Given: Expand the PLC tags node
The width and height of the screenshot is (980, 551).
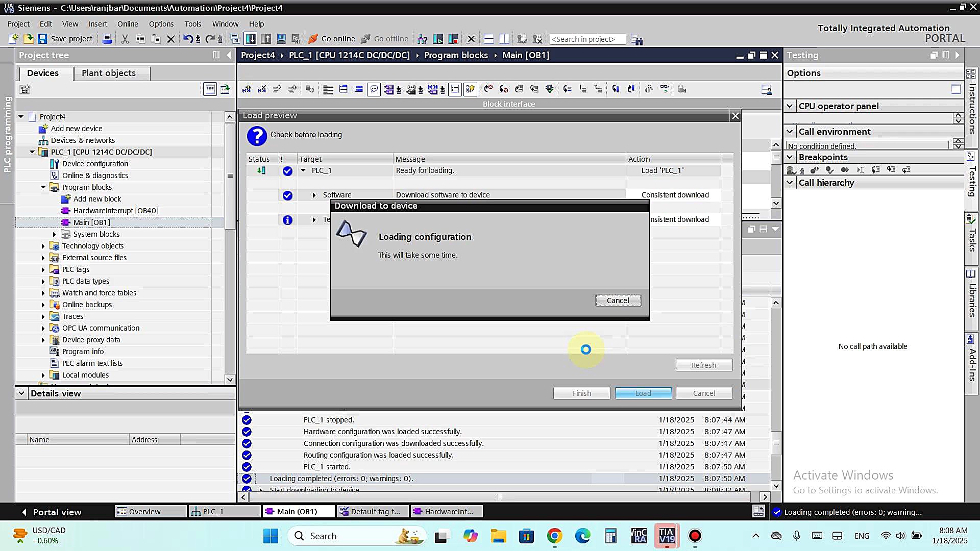Looking at the screenshot, I should pos(43,269).
